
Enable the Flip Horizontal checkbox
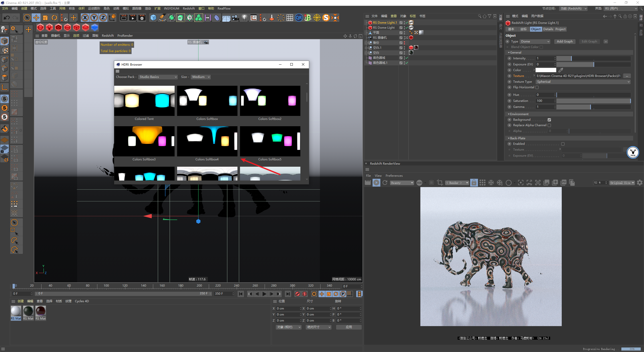pos(537,87)
